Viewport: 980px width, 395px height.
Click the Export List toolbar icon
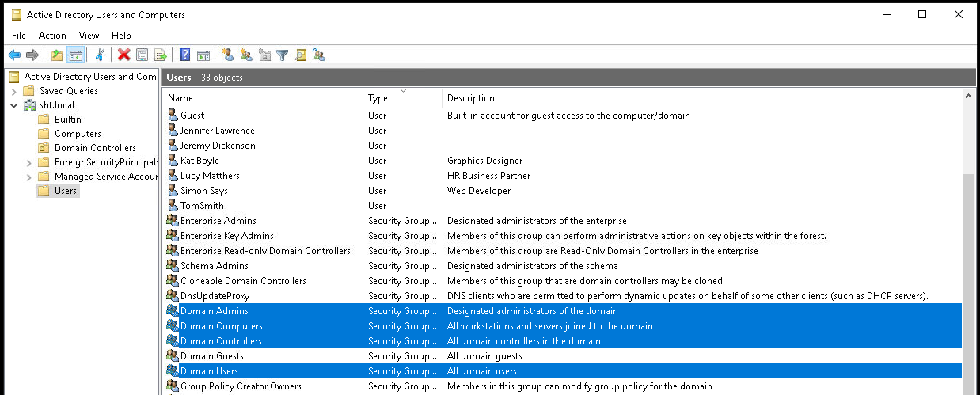click(161, 55)
